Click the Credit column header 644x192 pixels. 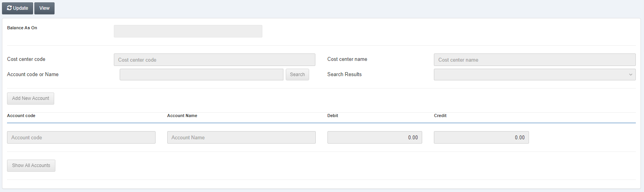440,116
